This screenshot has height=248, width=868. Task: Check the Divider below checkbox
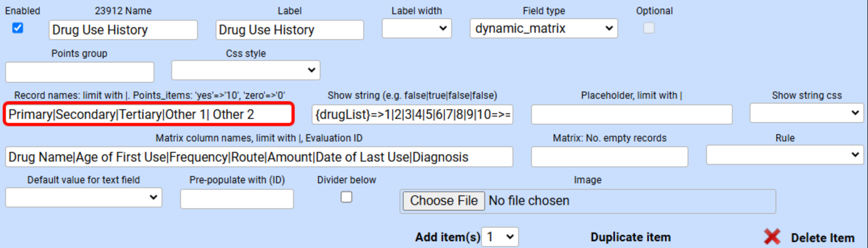346,197
